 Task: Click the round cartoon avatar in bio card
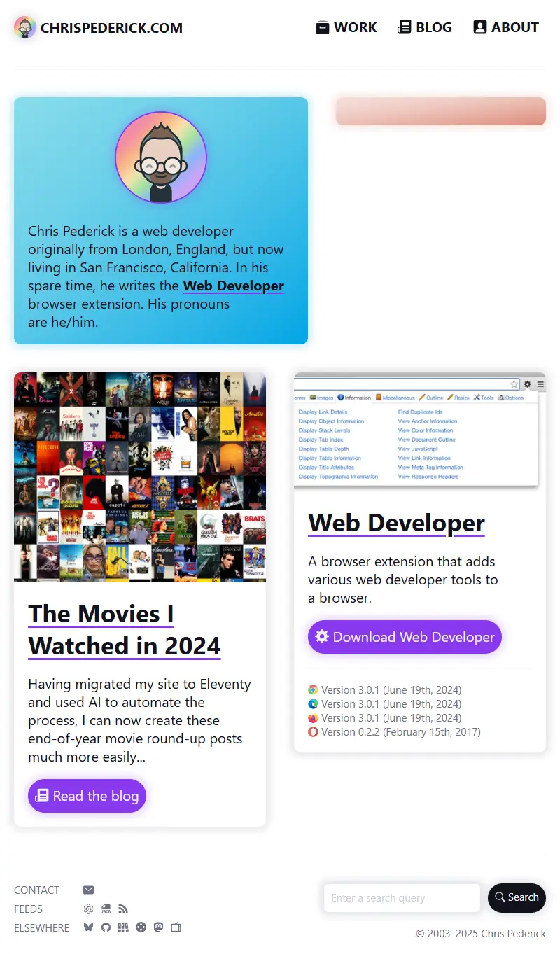pyautogui.click(x=161, y=157)
